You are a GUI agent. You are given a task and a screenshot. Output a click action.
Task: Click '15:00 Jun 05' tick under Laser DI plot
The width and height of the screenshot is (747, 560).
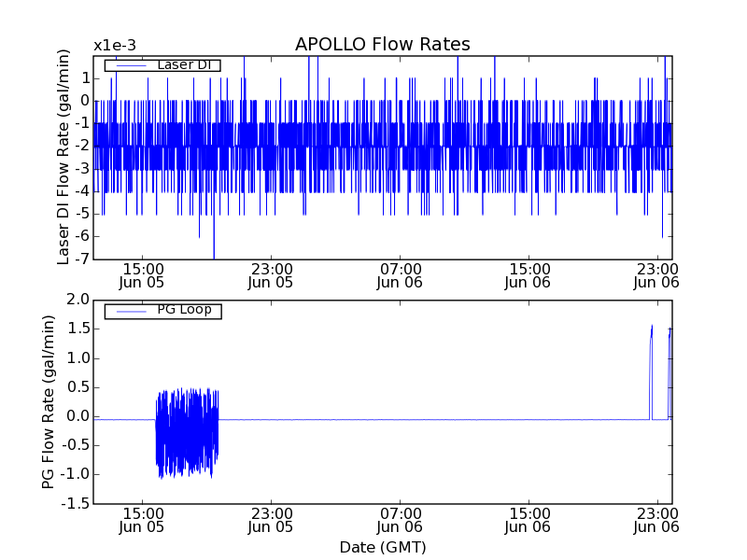pos(142,276)
